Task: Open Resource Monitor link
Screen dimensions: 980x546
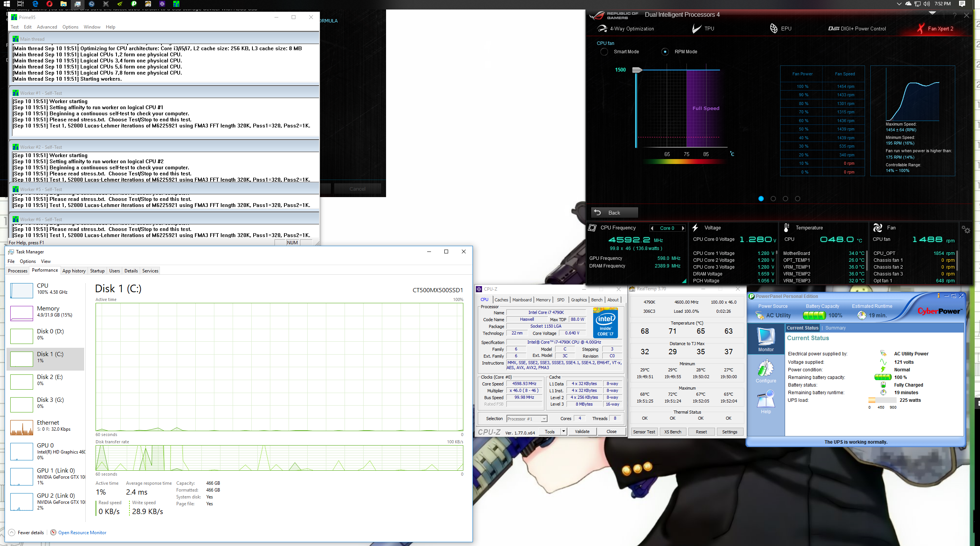Action: click(82, 533)
